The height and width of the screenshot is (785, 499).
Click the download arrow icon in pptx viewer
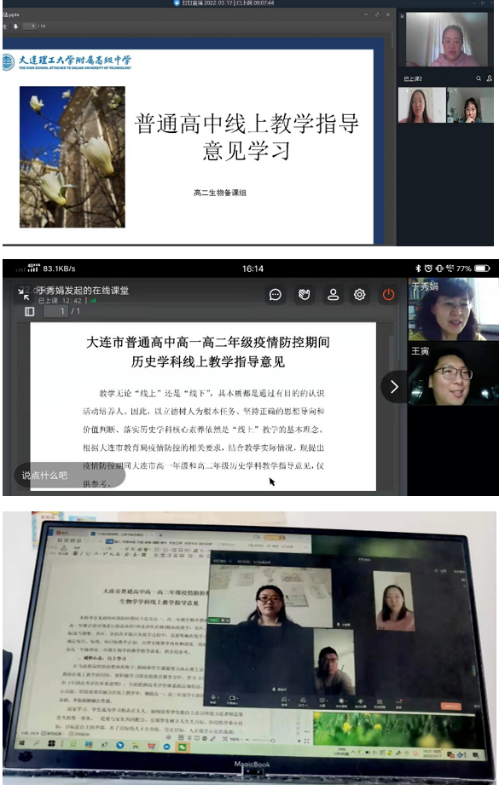point(16,26)
